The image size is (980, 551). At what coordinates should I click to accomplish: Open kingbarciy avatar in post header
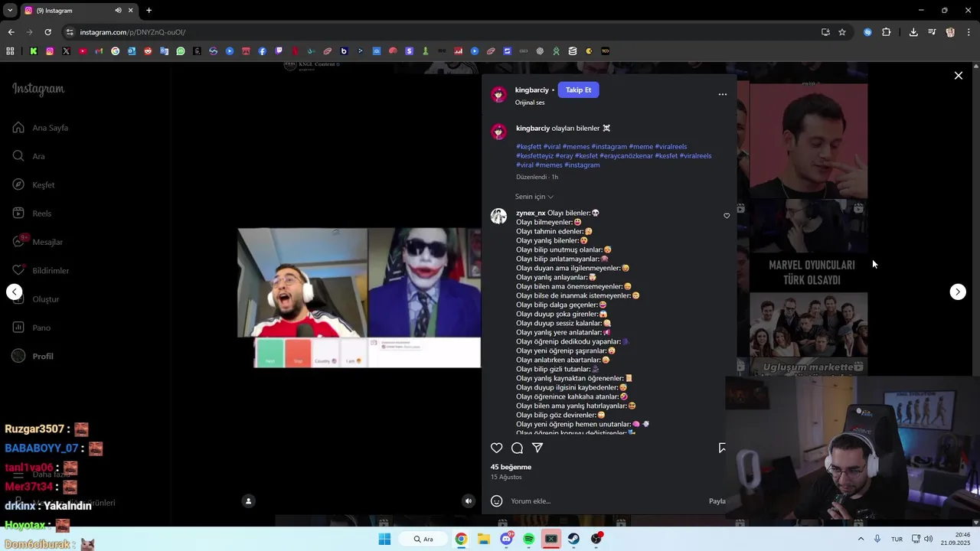498,94
